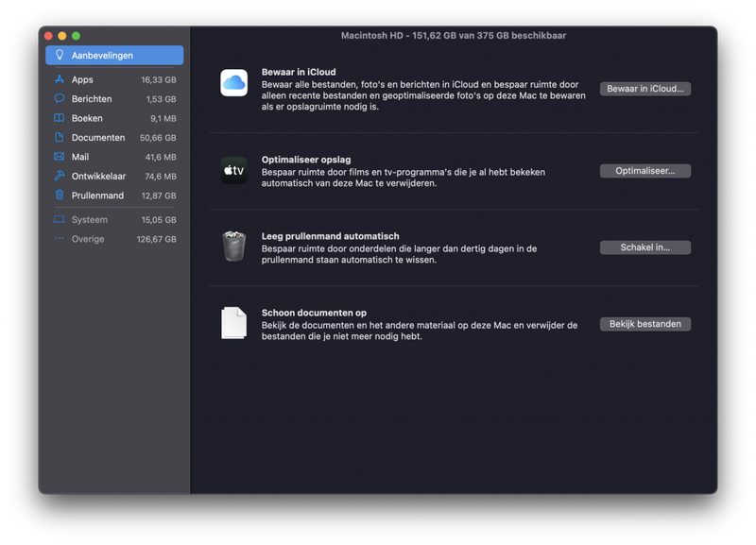Screen dimensions: 756x545
Task: Click the Bekijk bestanden button
Action: pos(644,324)
